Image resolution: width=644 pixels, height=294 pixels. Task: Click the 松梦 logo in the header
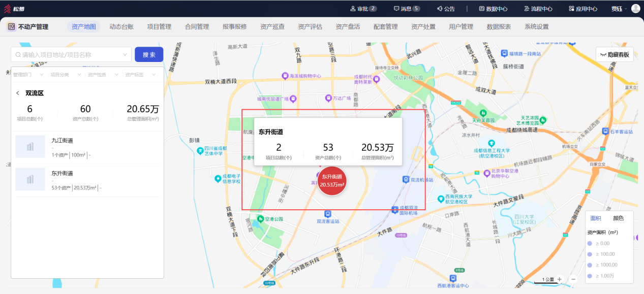pos(15,8)
